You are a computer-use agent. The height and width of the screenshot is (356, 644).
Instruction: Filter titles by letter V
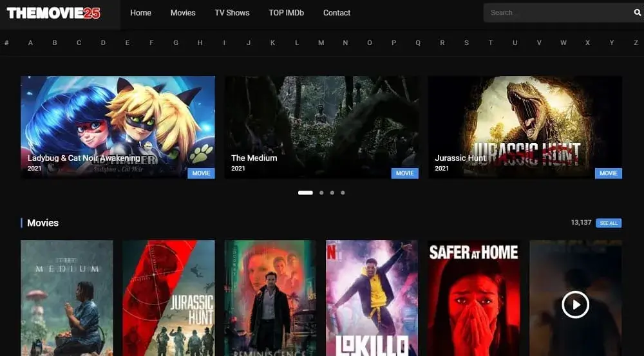click(x=539, y=42)
